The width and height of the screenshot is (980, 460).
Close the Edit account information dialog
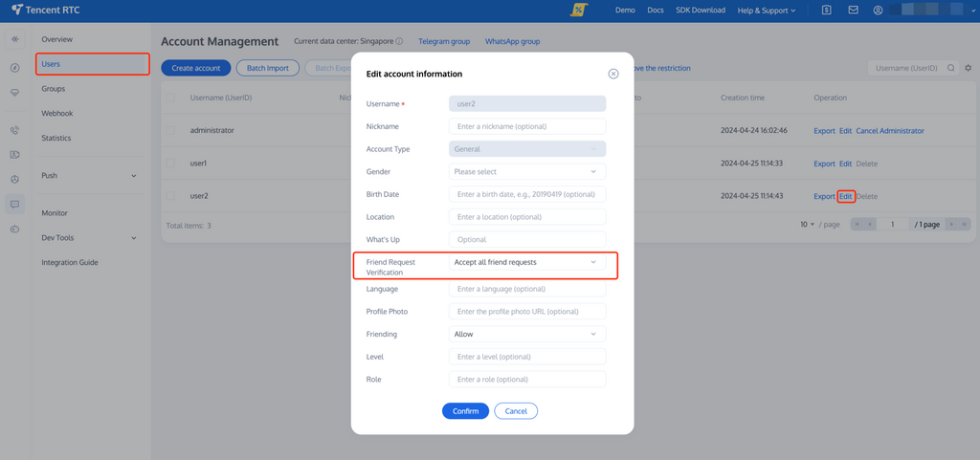point(613,74)
